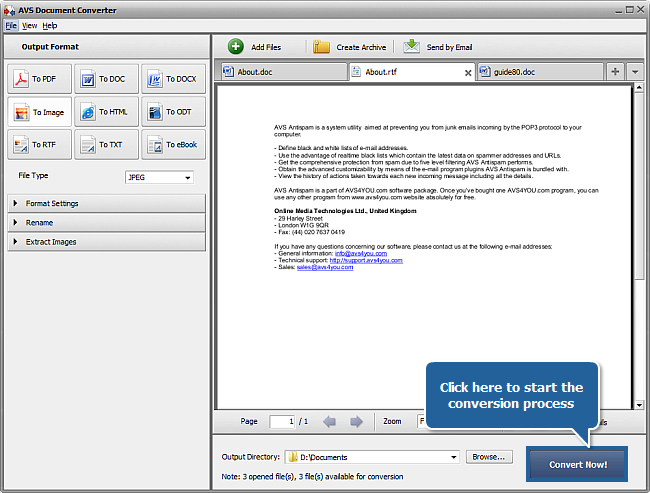Select the To DOC output format

[x=106, y=79]
